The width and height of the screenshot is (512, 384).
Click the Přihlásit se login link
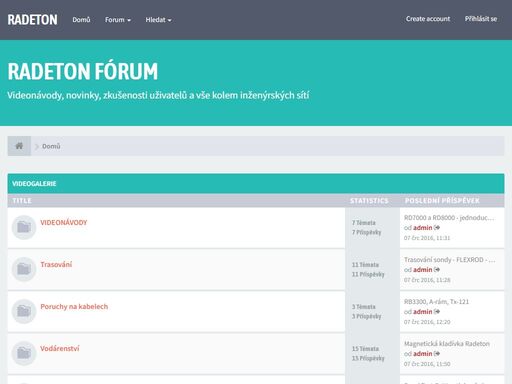[x=481, y=19]
